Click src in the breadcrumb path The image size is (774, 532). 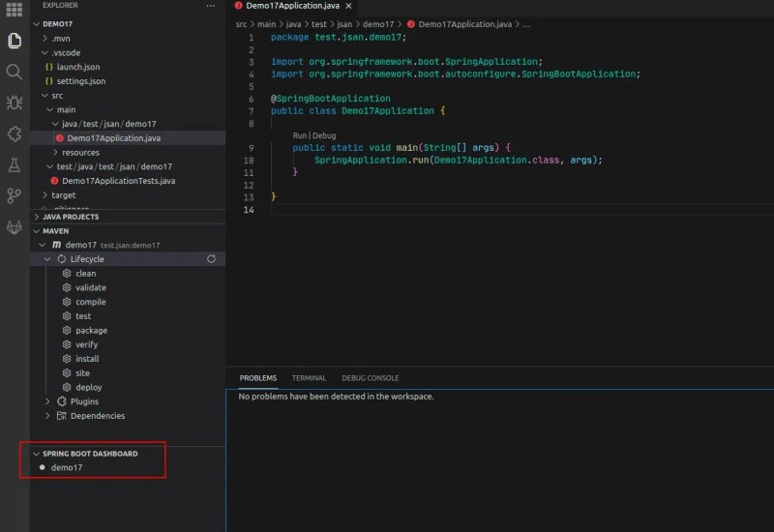pyautogui.click(x=241, y=24)
